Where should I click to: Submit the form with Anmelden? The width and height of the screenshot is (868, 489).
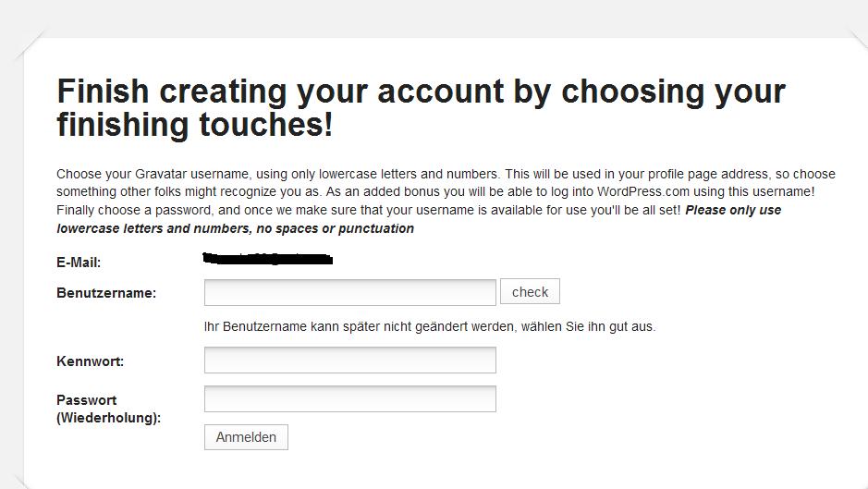click(x=246, y=437)
